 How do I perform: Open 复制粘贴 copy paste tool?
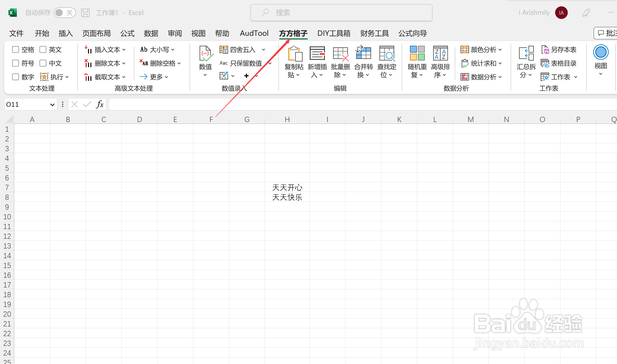click(294, 62)
